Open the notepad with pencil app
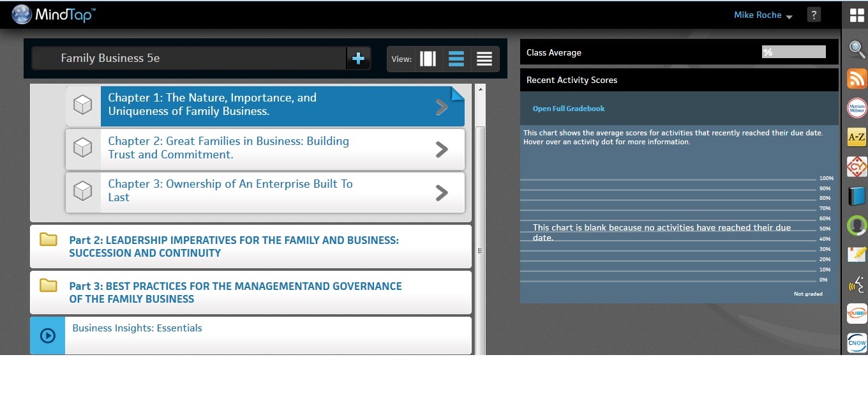Image resolution: width=868 pixels, height=417 pixels. (x=857, y=254)
